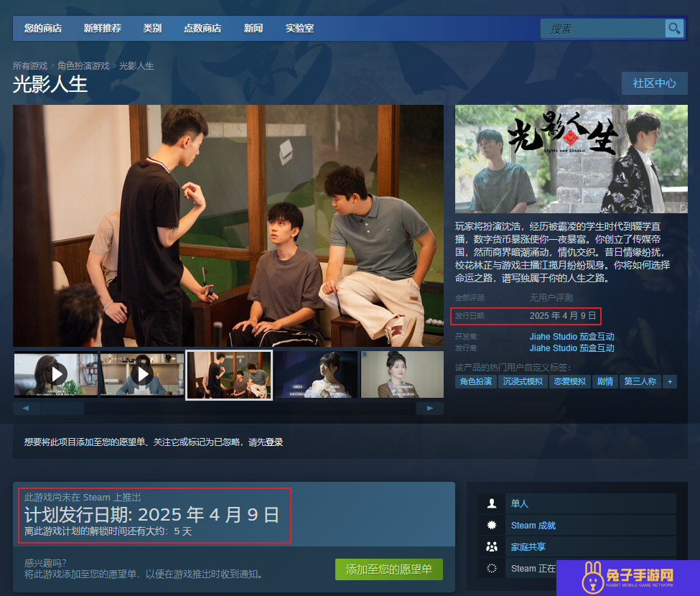Click the thumbnail strip scrollbar handle
The width and height of the screenshot is (700, 596).
62,408
